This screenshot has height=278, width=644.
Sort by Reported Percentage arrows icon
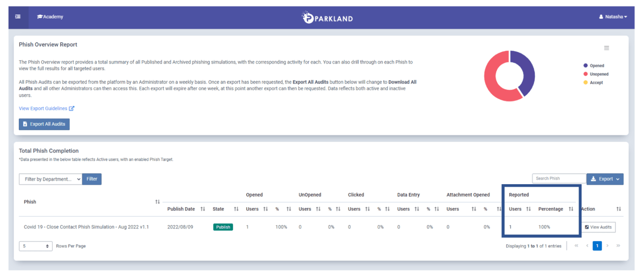pos(571,209)
